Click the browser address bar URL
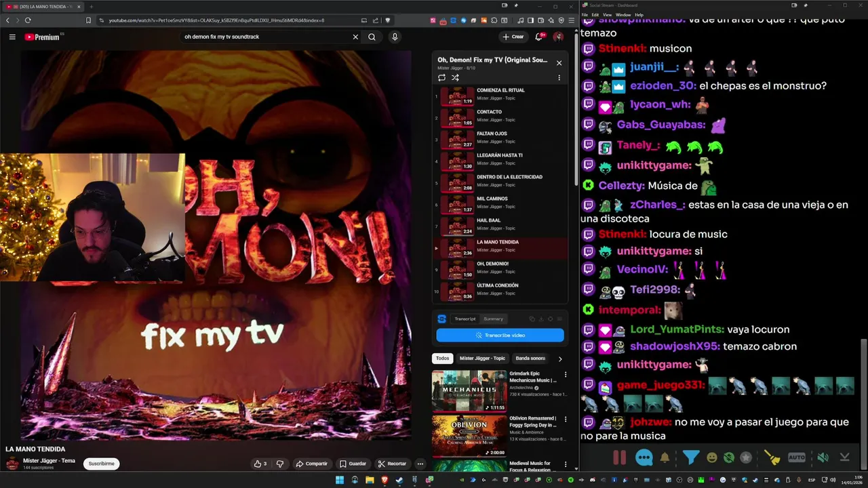This screenshot has height=488, width=868. pos(216,20)
